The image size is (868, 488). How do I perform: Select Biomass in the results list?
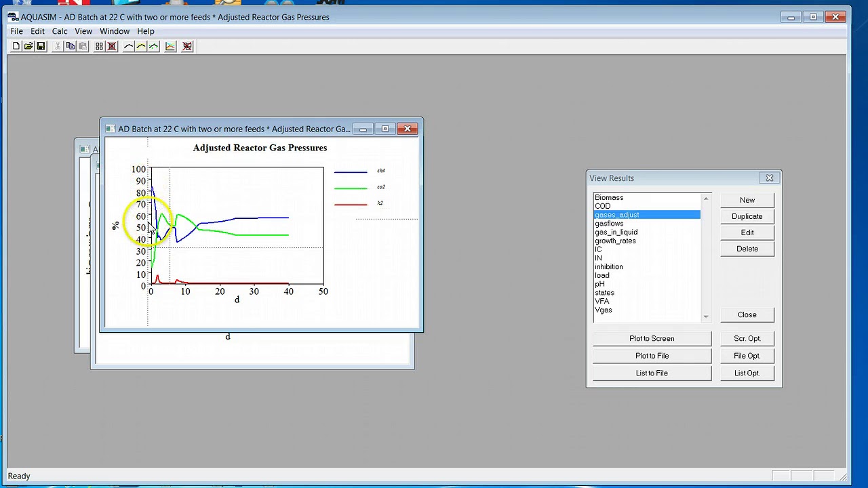[647, 197]
